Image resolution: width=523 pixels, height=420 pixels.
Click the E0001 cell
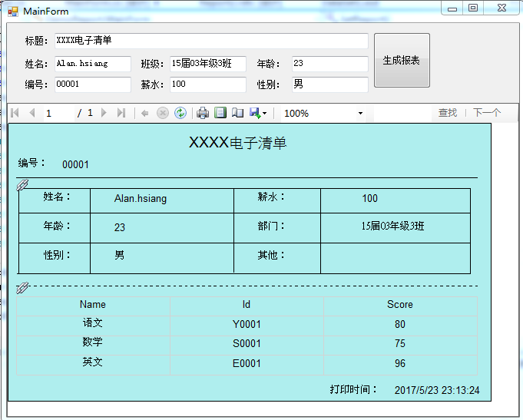pos(247,365)
